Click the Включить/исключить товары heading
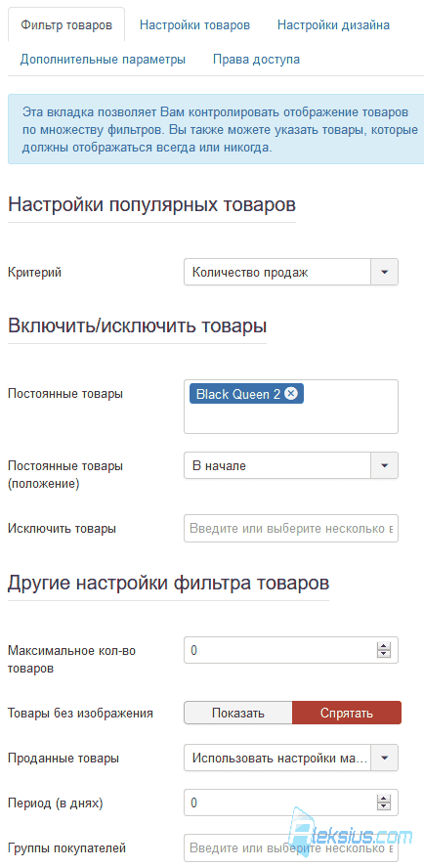The image size is (424, 868). pos(138,325)
